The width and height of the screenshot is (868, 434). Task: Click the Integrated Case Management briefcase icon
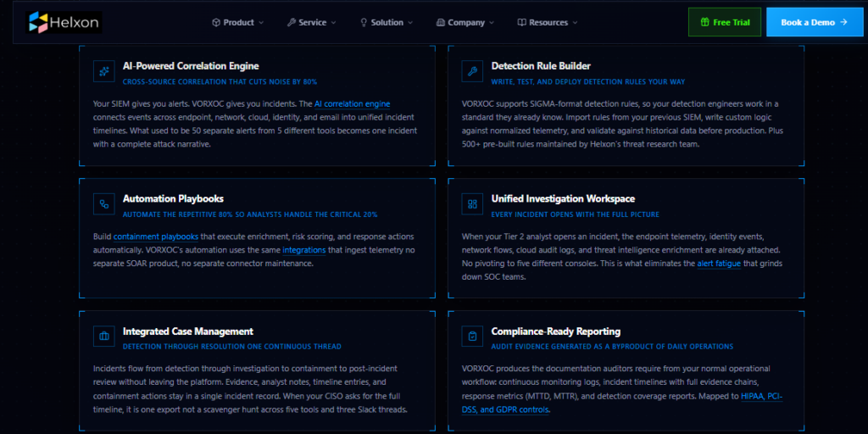[104, 336]
